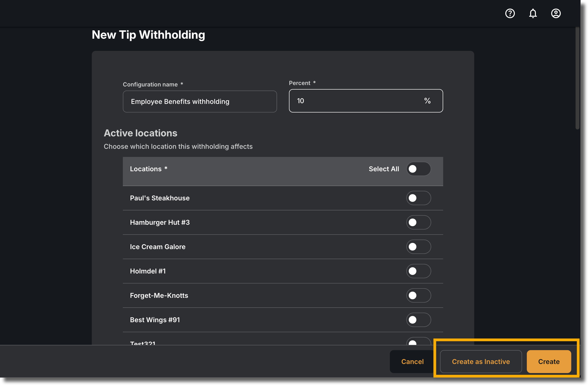588x385 pixels.
Task: Click the percent symbol in Percent field
Action: (427, 101)
